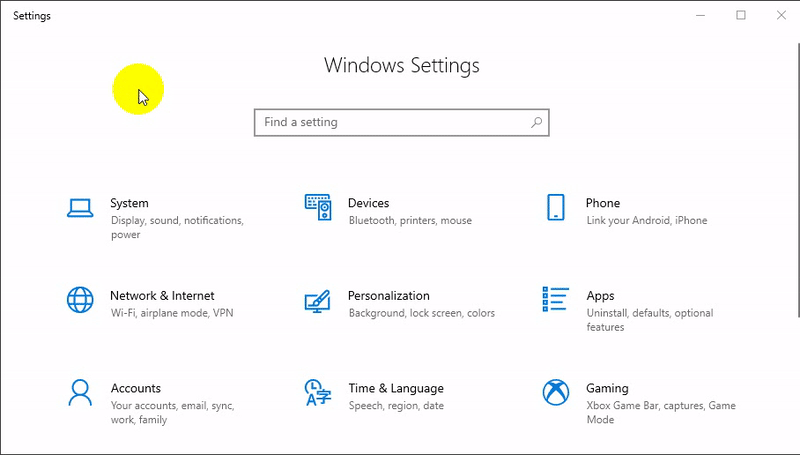Open the Personalization paintbrush icon
This screenshot has height=455, width=800.
coord(318,300)
